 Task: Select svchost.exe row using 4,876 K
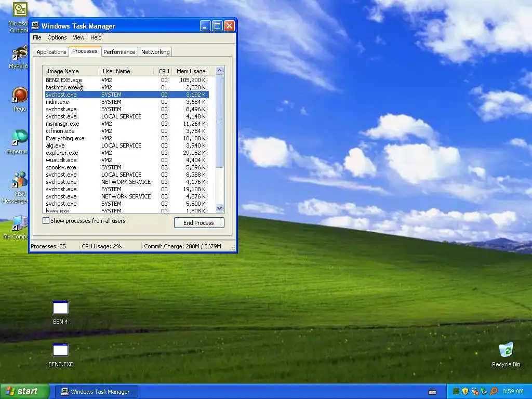point(127,196)
